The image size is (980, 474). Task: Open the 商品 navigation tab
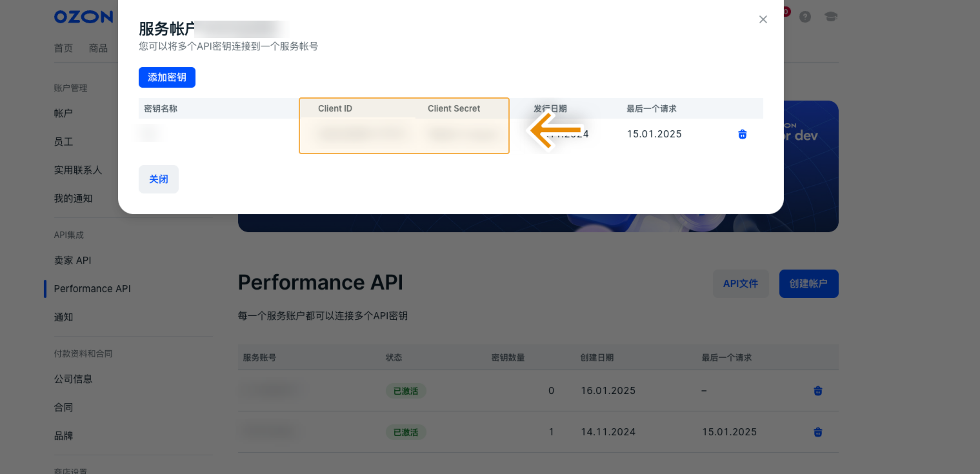pos(98,48)
